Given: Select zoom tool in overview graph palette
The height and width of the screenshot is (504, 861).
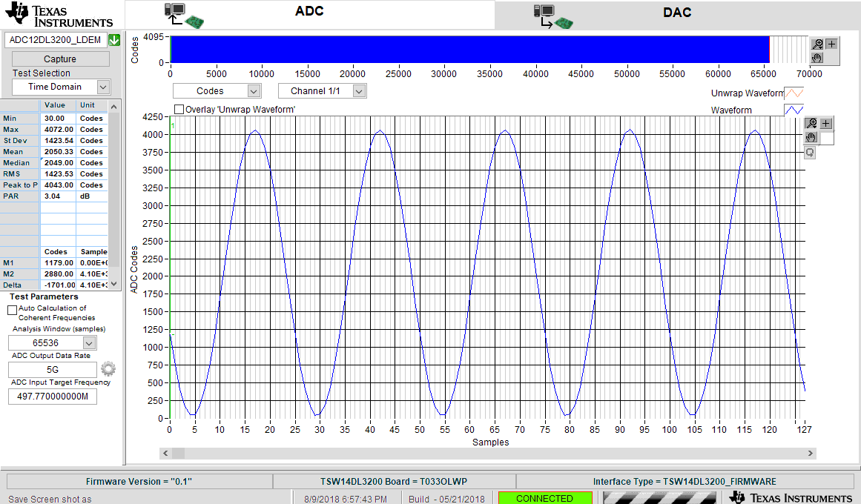Looking at the screenshot, I should pos(817,44).
